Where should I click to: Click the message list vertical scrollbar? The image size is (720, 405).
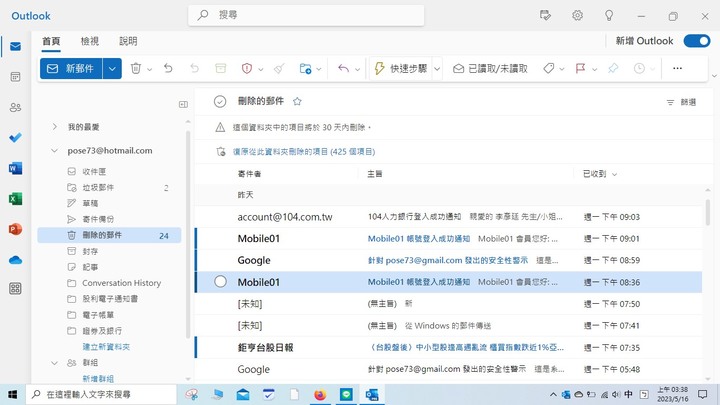(708, 212)
